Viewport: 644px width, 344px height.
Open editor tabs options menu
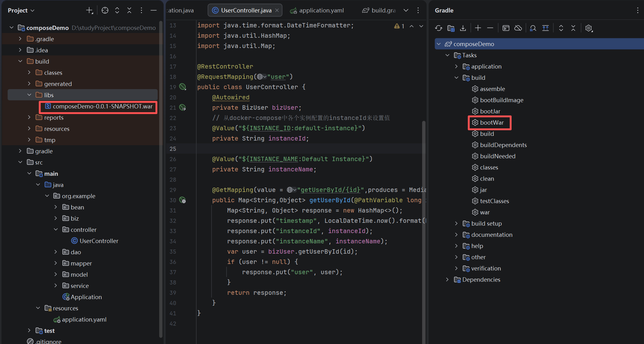tap(418, 10)
